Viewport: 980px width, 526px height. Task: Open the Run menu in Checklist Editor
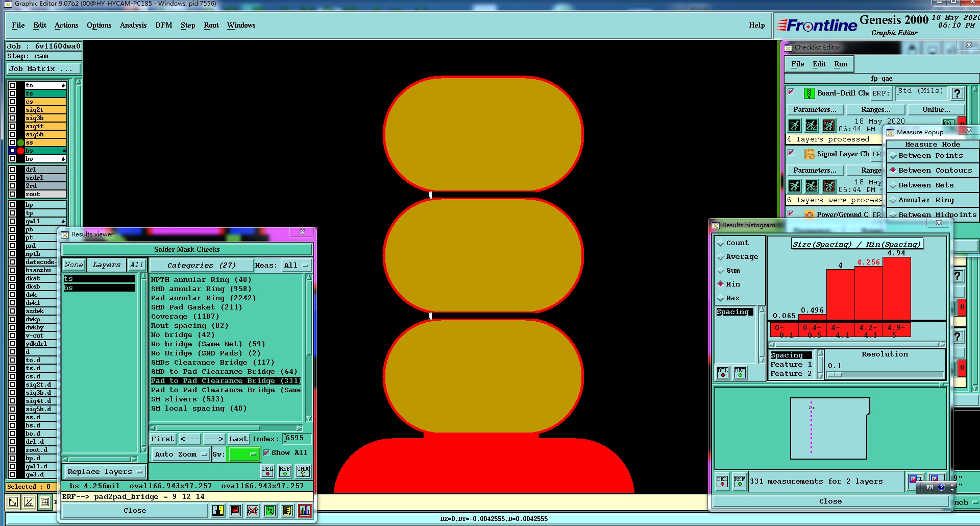coord(841,64)
